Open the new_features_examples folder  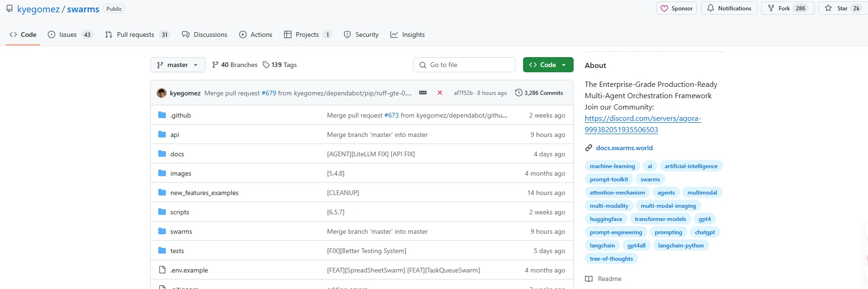click(x=204, y=193)
